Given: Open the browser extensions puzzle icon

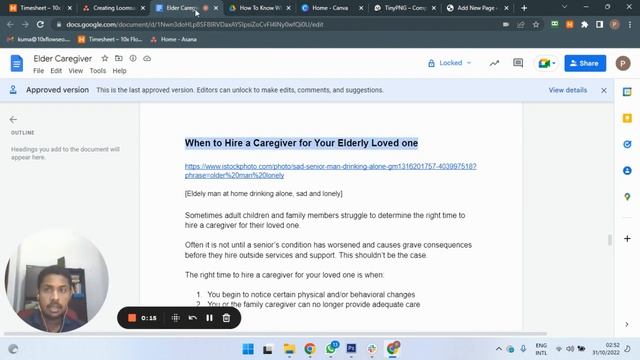Looking at the screenshot, I should coord(584,24).
